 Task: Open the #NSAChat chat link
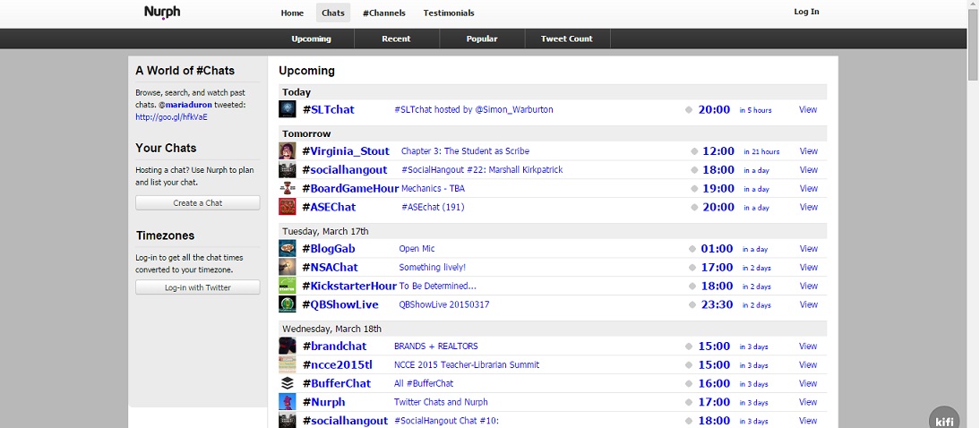pyautogui.click(x=330, y=267)
